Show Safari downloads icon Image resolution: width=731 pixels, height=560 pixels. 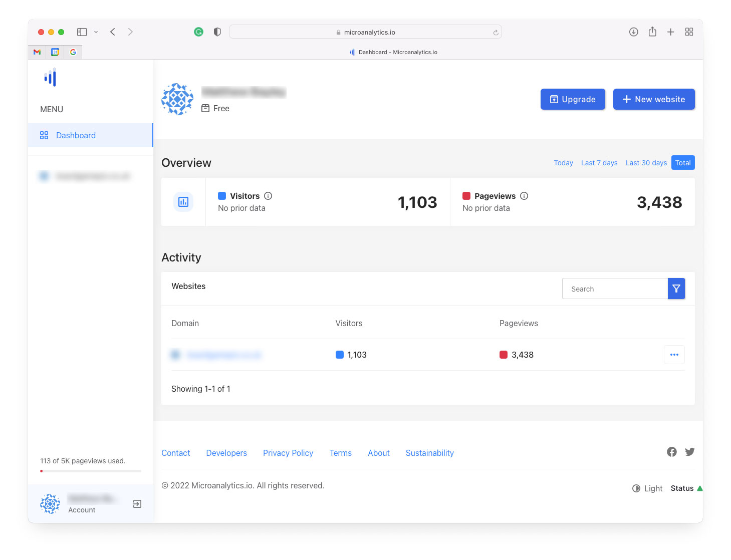point(633,32)
